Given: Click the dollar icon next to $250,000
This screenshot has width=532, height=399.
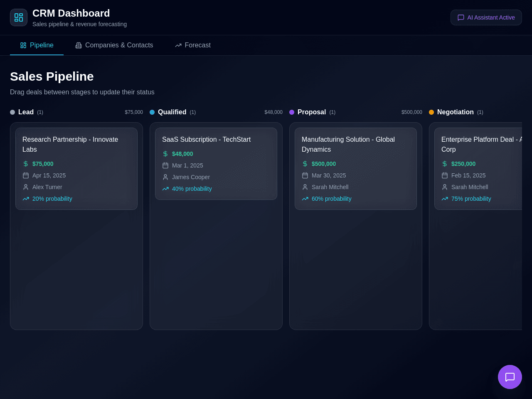Looking at the screenshot, I should tap(445, 164).
